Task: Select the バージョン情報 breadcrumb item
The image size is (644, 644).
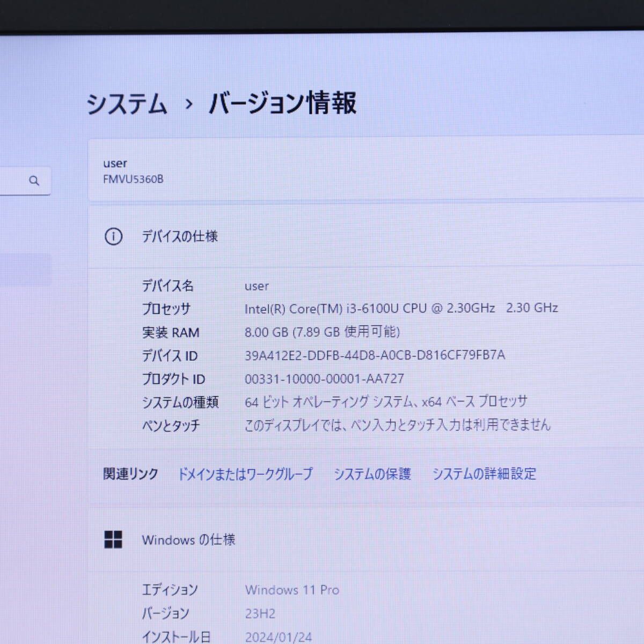Action: click(x=283, y=105)
